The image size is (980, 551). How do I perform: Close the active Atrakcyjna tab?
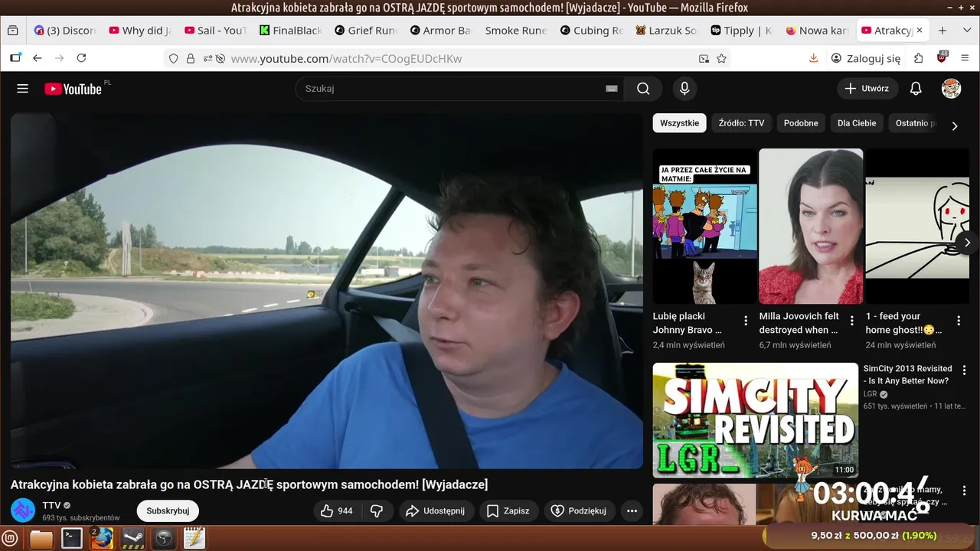coord(920,31)
